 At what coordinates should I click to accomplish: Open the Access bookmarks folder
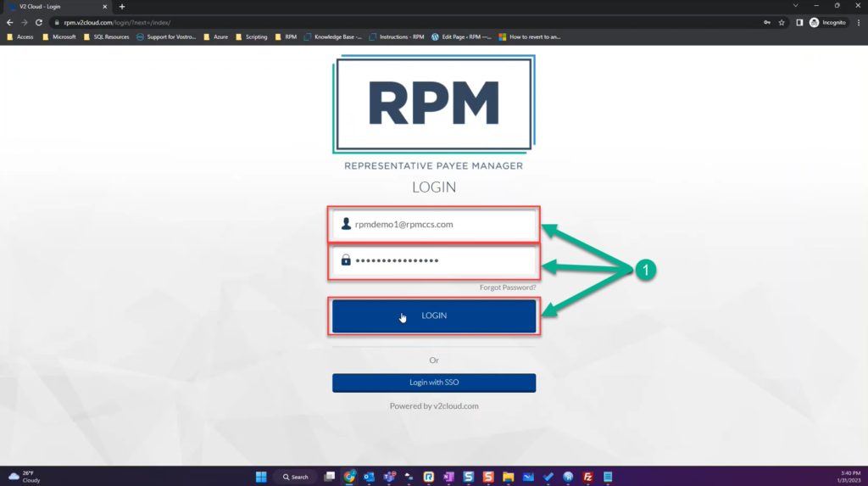(20, 37)
